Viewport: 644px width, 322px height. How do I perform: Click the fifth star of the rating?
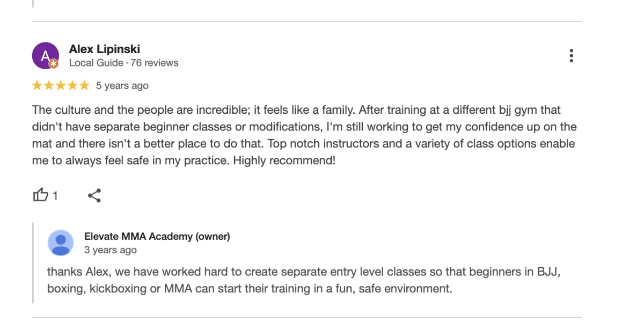click(x=84, y=85)
